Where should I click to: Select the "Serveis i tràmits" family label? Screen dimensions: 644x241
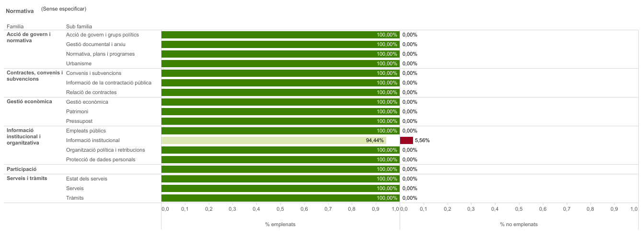27,179
